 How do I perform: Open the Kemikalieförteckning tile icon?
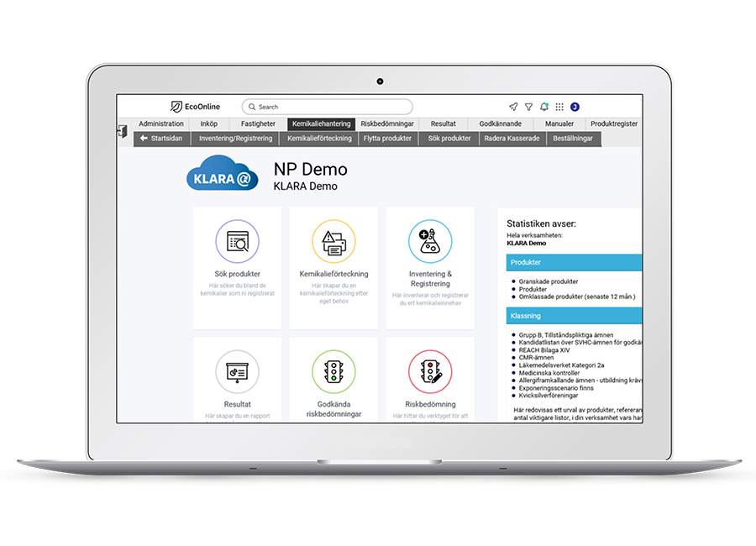(x=333, y=242)
